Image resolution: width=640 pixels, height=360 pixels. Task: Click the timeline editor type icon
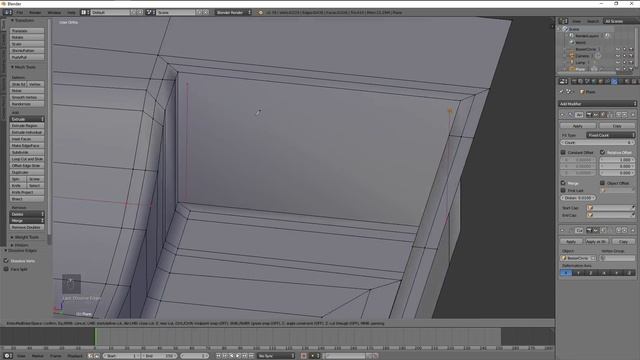(x=8, y=356)
